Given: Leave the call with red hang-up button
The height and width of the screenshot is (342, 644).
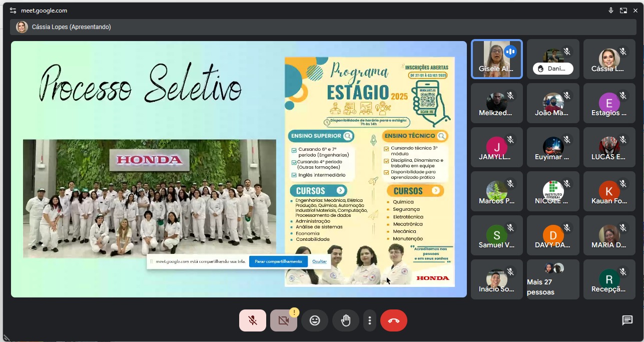Looking at the screenshot, I should pyautogui.click(x=394, y=320).
